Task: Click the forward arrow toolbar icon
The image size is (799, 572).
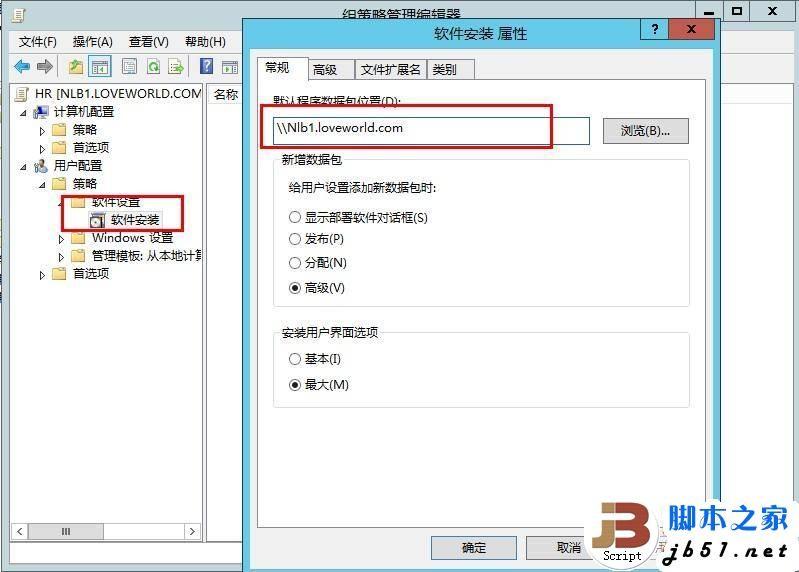Action: [45, 66]
